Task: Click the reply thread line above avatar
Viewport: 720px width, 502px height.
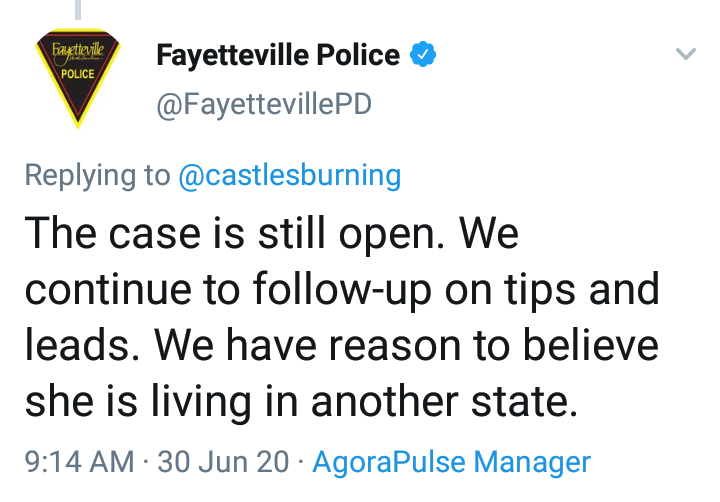Action: (79, 9)
